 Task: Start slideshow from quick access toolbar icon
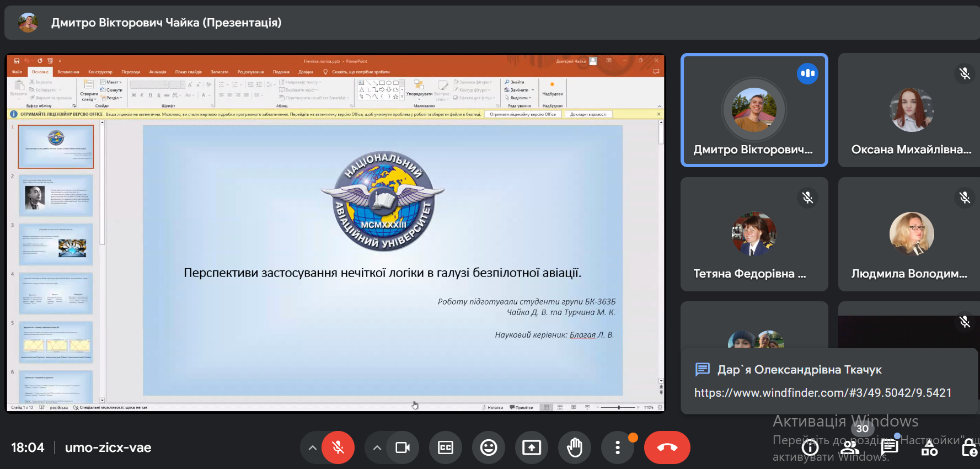pyautogui.click(x=50, y=61)
